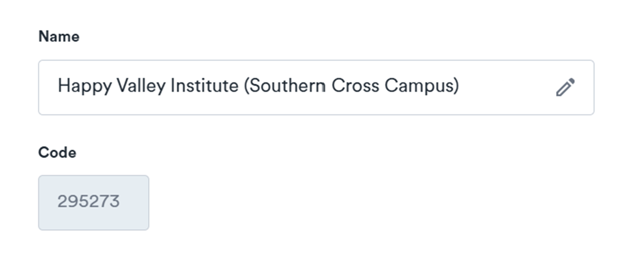The image size is (644, 253).
Task: Open rename mode using the pencil icon
Action: click(x=565, y=87)
